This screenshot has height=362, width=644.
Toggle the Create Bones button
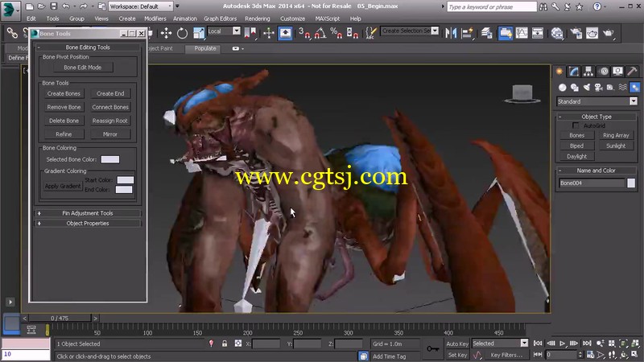point(64,93)
